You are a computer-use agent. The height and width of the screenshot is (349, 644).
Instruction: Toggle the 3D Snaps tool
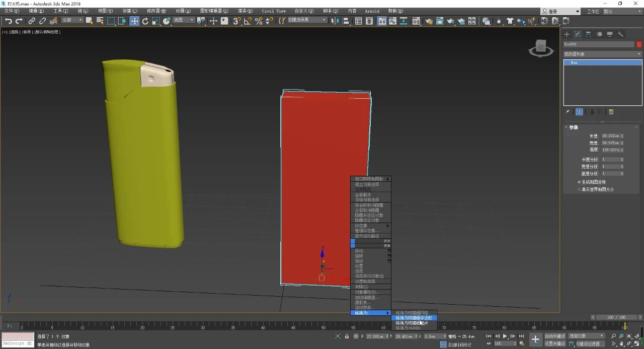coord(236,21)
